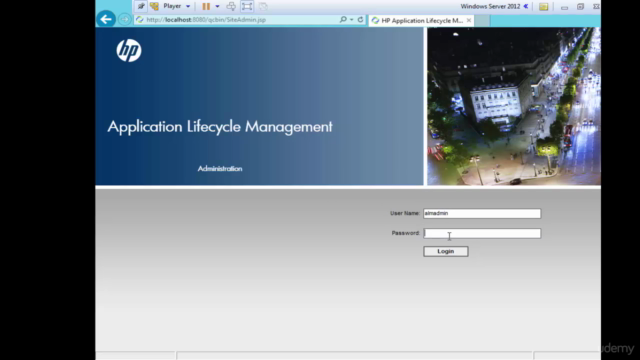Open the Player menu
This screenshot has width=640, height=360.
point(172,6)
